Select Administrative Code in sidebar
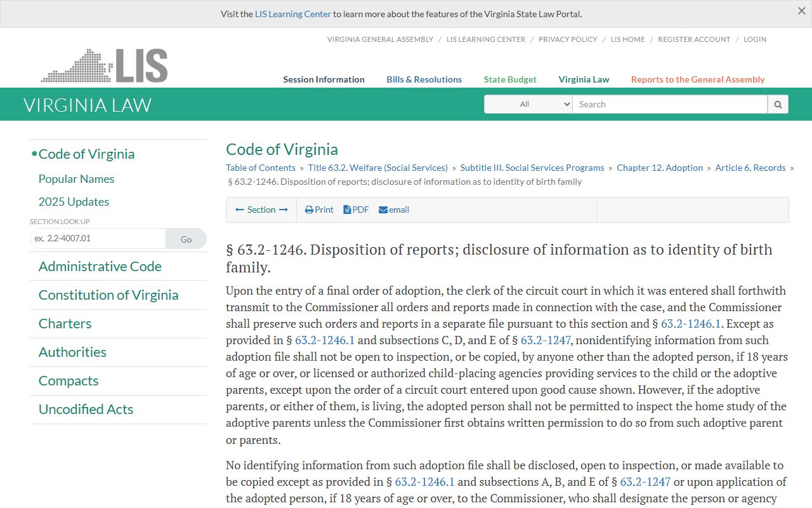Image resolution: width=812 pixels, height=508 pixels. click(100, 266)
